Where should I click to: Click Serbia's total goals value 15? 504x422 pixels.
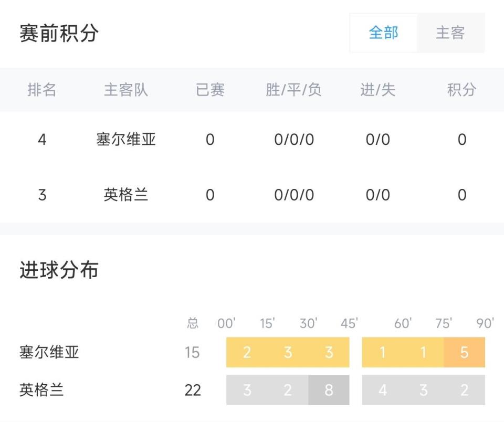(192, 352)
